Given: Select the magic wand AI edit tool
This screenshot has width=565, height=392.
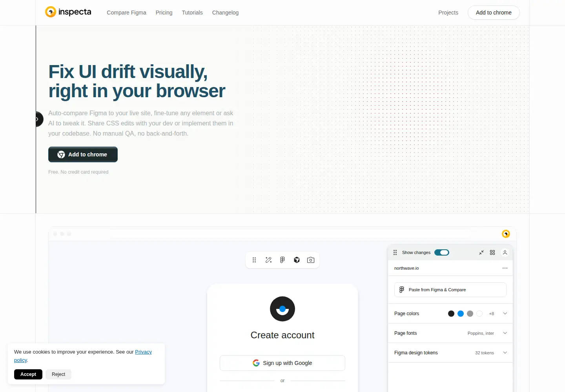Looking at the screenshot, I should pos(268,260).
